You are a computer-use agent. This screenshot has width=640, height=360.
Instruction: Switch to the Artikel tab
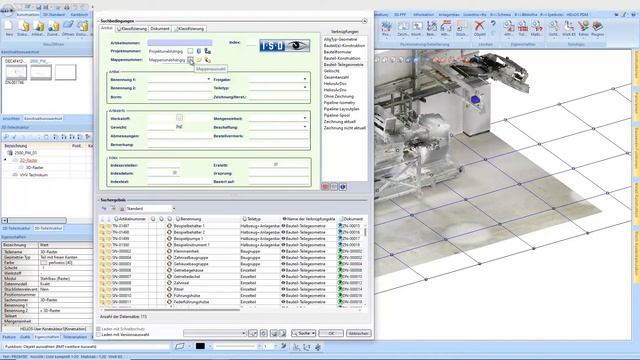click(x=107, y=29)
